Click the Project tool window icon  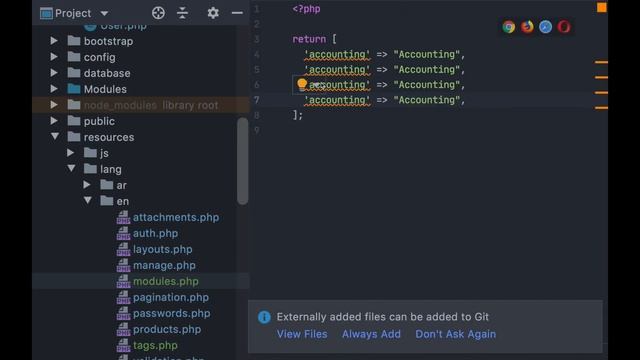click(46, 13)
